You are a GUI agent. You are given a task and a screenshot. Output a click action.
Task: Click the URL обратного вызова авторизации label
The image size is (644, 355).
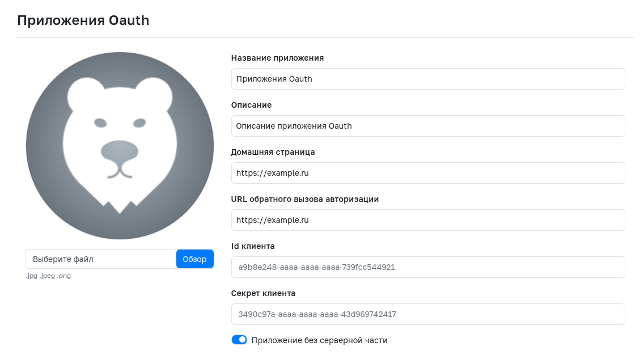tap(305, 199)
